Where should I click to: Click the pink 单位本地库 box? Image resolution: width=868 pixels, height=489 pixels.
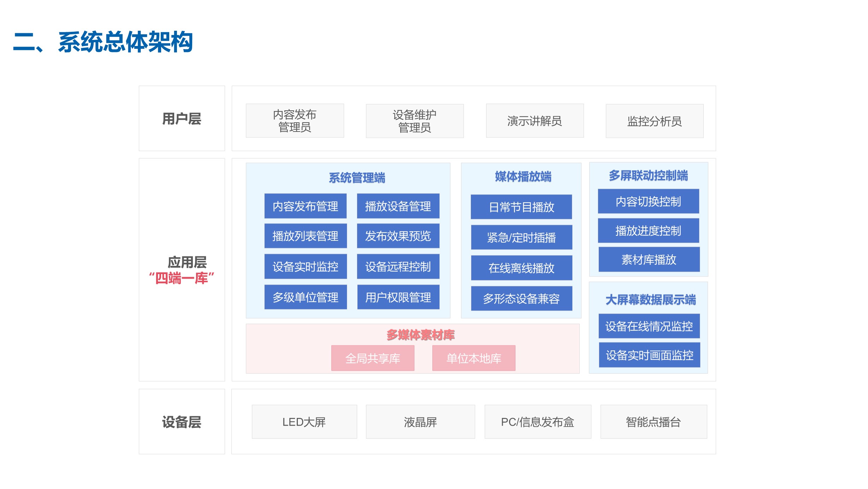[x=473, y=358]
